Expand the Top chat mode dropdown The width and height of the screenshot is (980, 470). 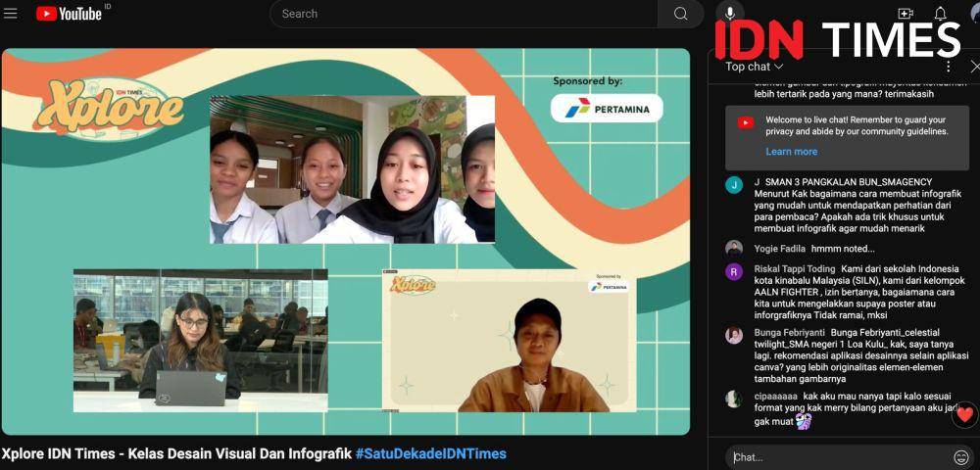point(755,67)
